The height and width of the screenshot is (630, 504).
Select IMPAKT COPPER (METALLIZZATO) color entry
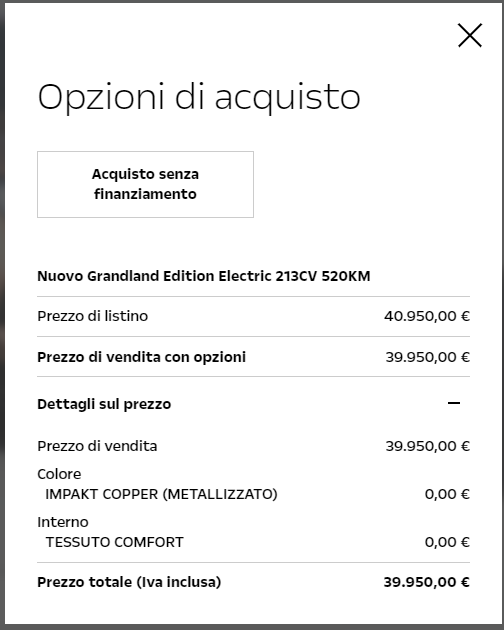(x=161, y=494)
